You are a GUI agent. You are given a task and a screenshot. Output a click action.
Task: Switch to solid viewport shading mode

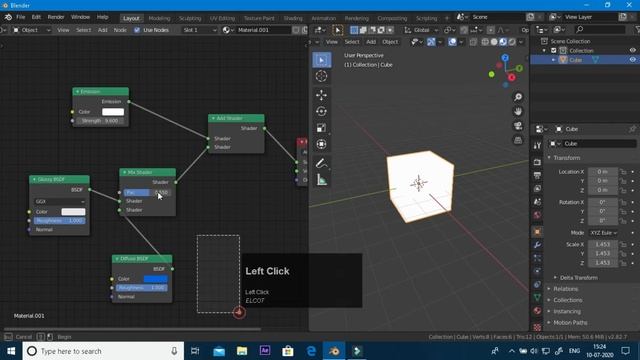[x=494, y=42]
